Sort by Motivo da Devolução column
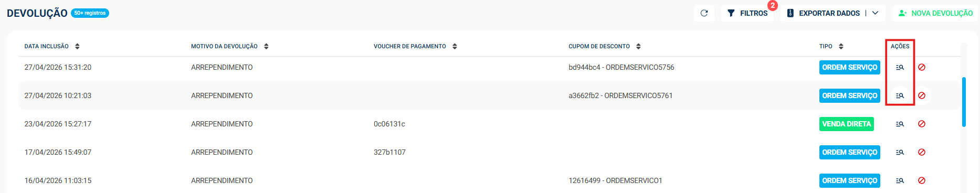The image size is (980, 193). pos(266,46)
